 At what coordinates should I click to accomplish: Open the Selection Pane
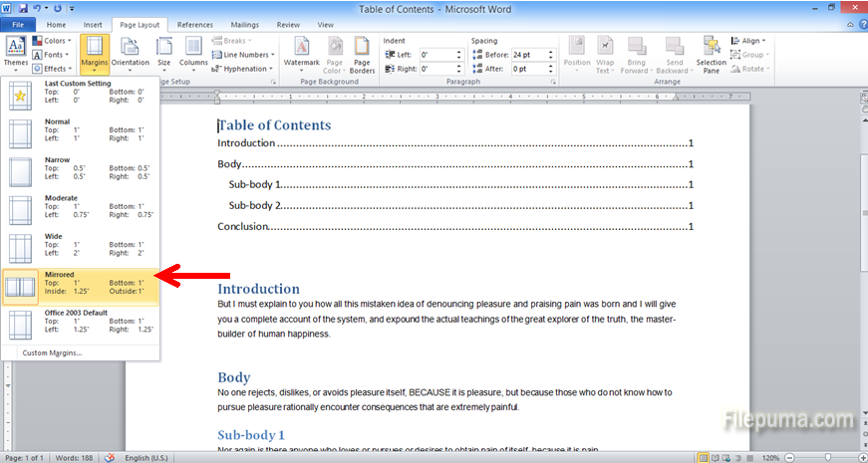(711, 53)
